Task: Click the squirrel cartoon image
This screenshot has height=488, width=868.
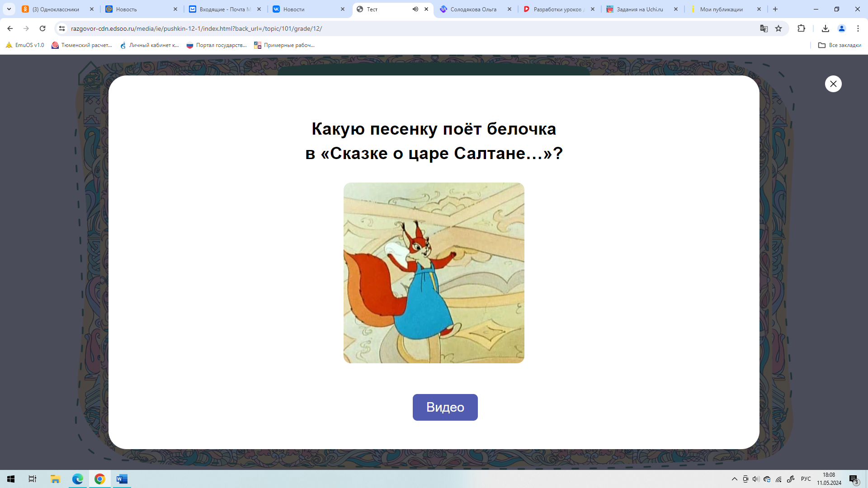Action: coord(434,273)
